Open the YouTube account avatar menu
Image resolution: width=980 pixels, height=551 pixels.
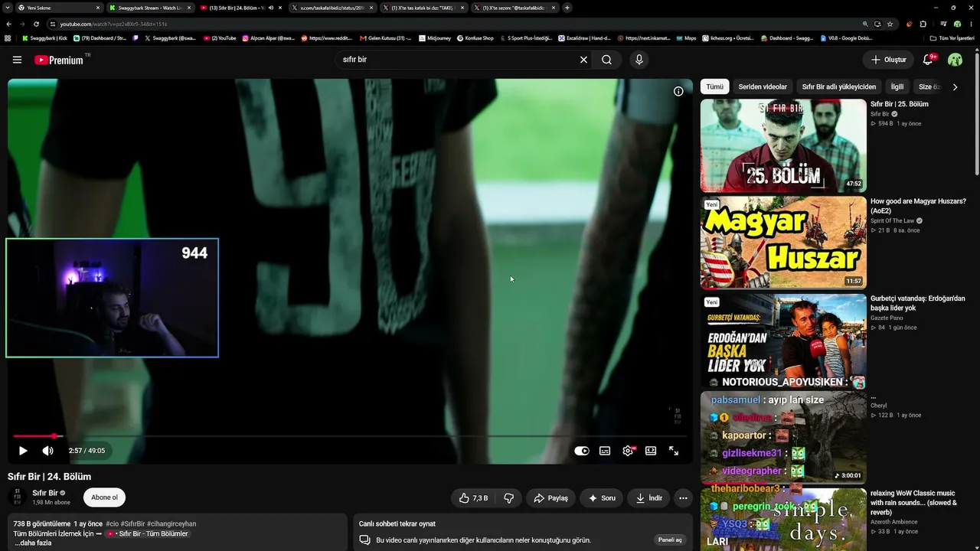(955, 60)
